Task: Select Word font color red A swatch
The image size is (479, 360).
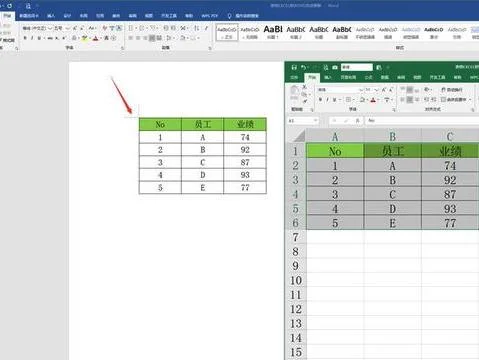Action: pos(96,38)
